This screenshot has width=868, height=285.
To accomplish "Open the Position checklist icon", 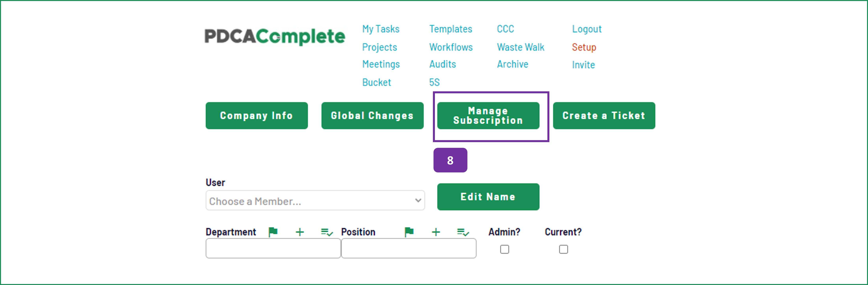I will (463, 232).
